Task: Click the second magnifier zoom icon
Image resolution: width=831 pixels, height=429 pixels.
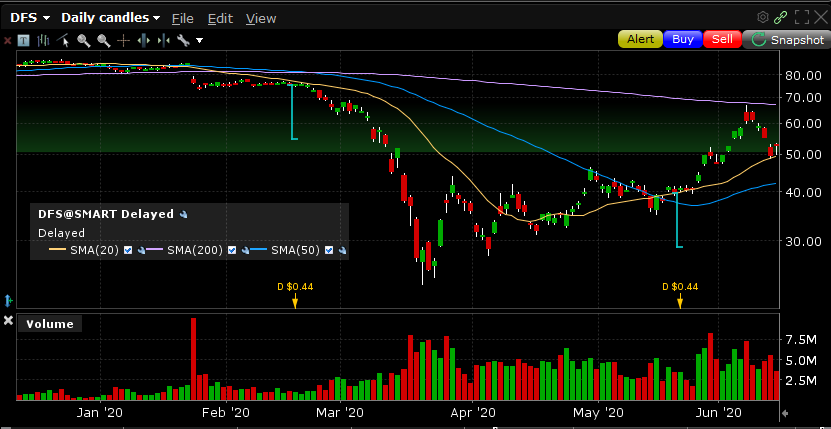Action: (x=103, y=40)
